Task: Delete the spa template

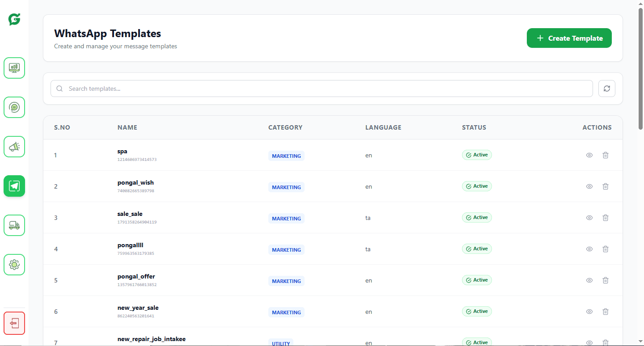Action: pyautogui.click(x=606, y=155)
